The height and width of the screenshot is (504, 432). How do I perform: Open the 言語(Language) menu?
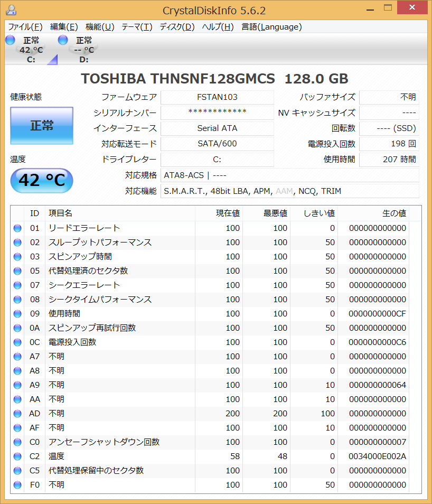point(271,27)
